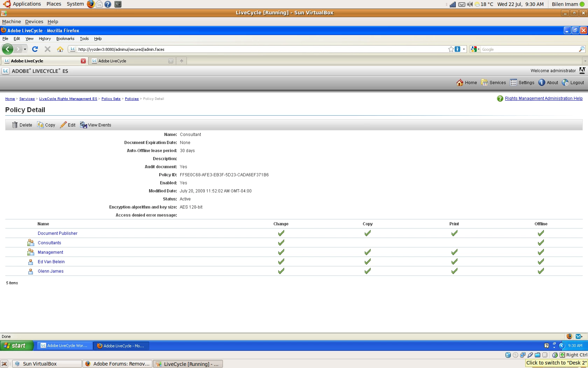Click Firefox stop loading icon
The image size is (588, 368).
pos(48,49)
